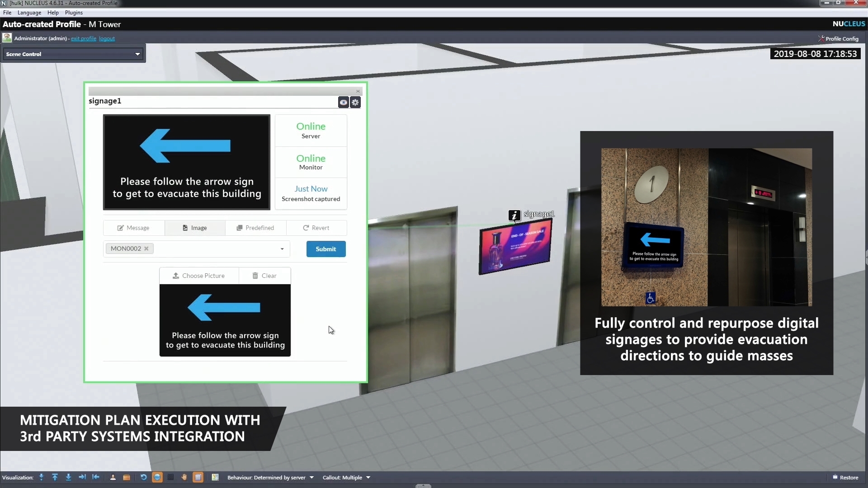This screenshot has width=868, height=488.
Task: Click the signage1 info icon in 3D scene
Action: 514,216
